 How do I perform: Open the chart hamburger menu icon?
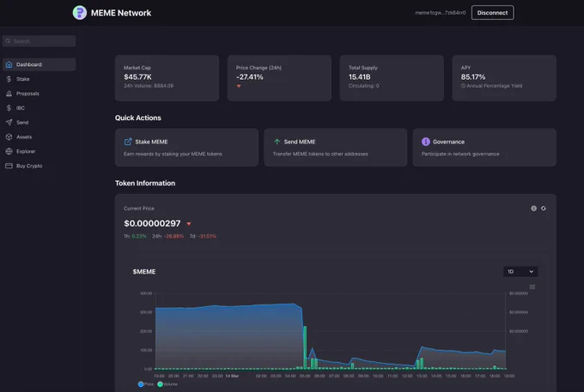[x=532, y=286]
